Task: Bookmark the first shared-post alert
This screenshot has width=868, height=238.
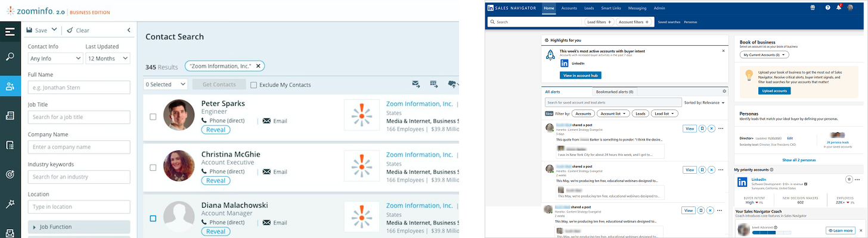Action: click(702, 129)
